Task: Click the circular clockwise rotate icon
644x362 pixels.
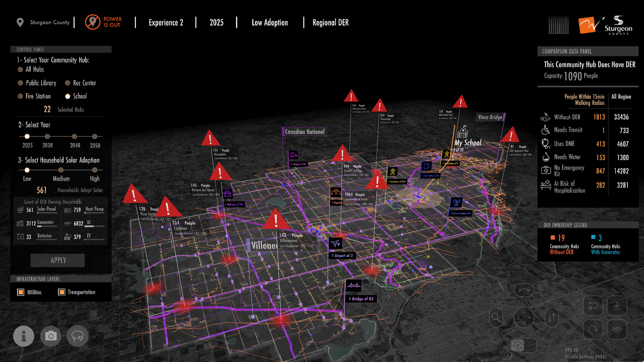Action: pyautogui.click(x=593, y=329)
